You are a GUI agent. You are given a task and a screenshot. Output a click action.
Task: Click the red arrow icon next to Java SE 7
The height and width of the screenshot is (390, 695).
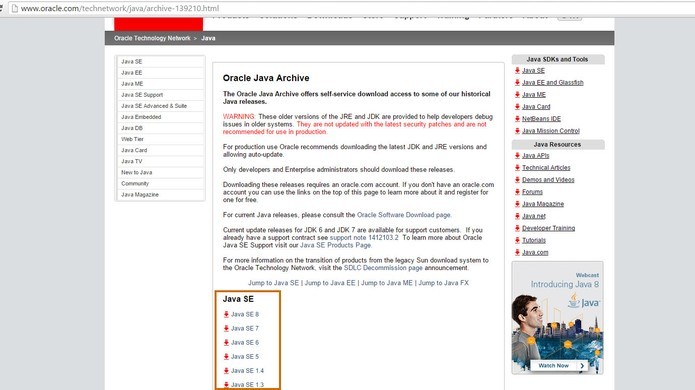226,328
